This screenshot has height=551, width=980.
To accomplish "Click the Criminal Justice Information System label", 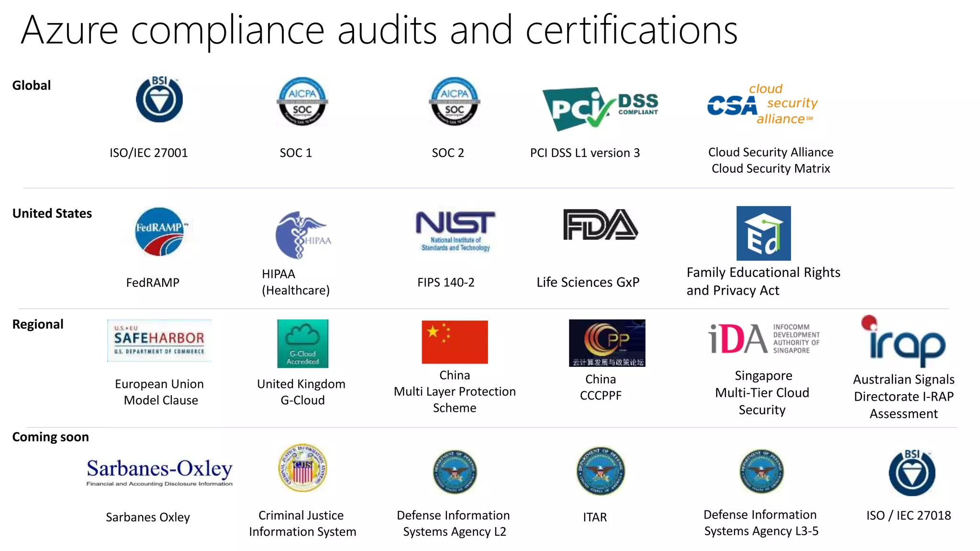I will tap(302, 523).
